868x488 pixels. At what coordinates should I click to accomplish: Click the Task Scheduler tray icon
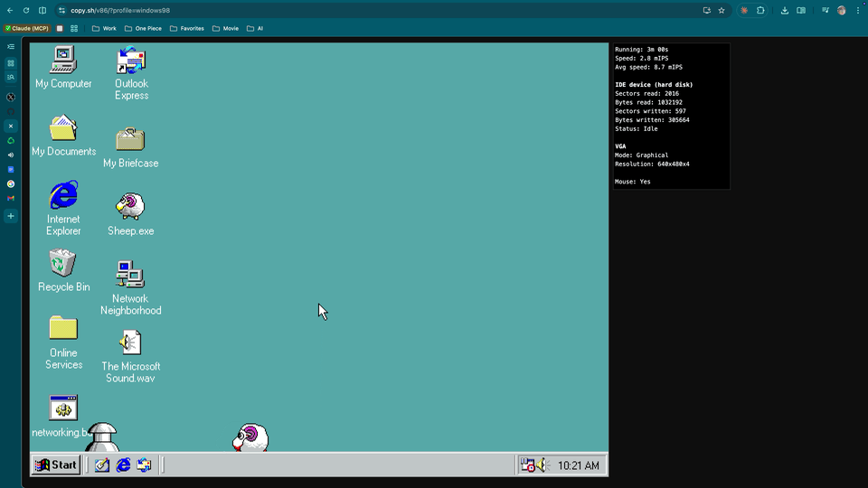(527, 465)
